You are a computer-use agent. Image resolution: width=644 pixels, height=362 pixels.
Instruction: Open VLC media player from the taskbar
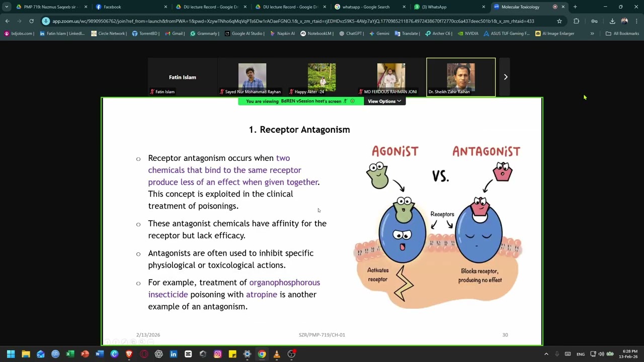277,354
